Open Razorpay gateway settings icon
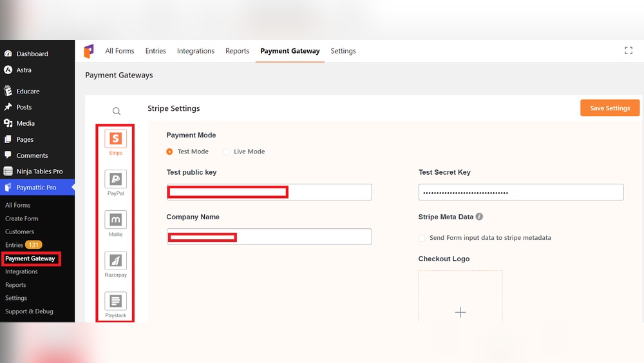Screen dimensions: 644x363 [x=115, y=260]
